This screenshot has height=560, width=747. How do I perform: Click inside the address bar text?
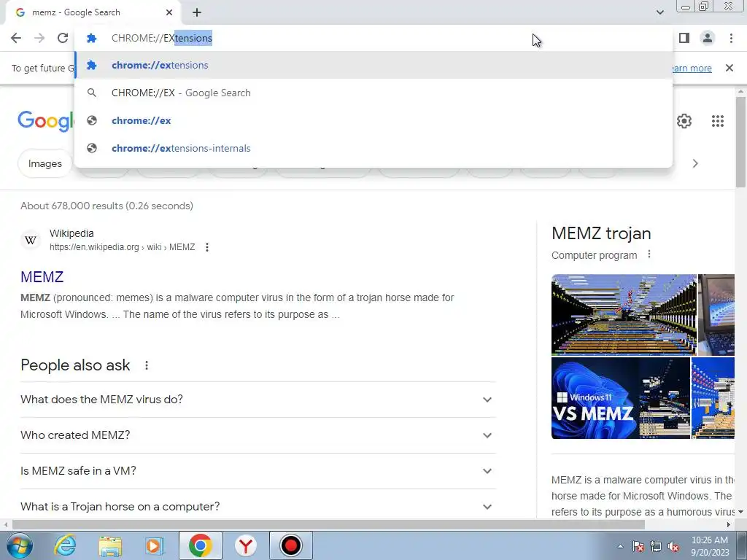click(x=161, y=38)
